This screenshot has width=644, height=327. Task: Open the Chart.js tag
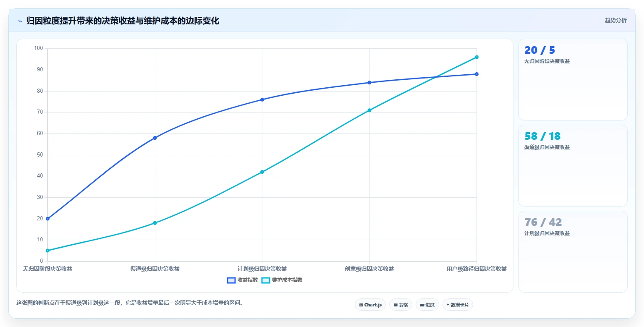370,305
